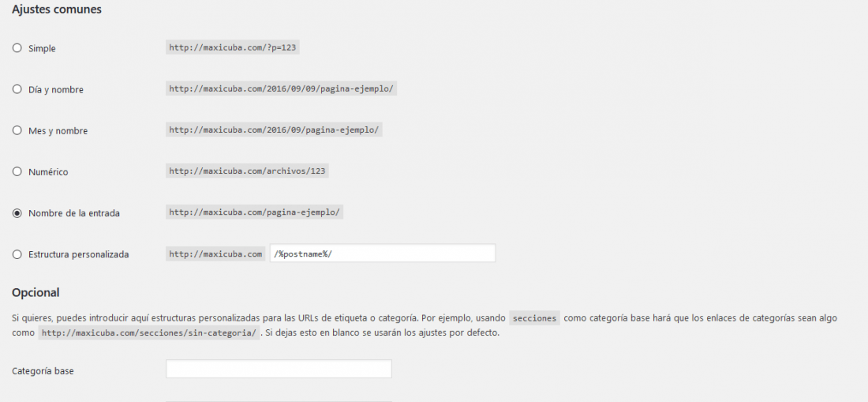Select the Simple permalink radio button
868x402 pixels.
[17, 48]
